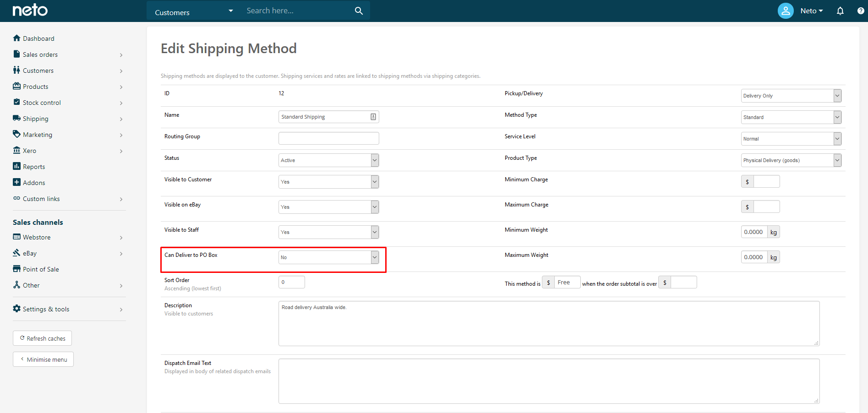Image resolution: width=868 pixels, height=413 pixels.
Task: Click the Other network icon
Action: click(17, 285)
